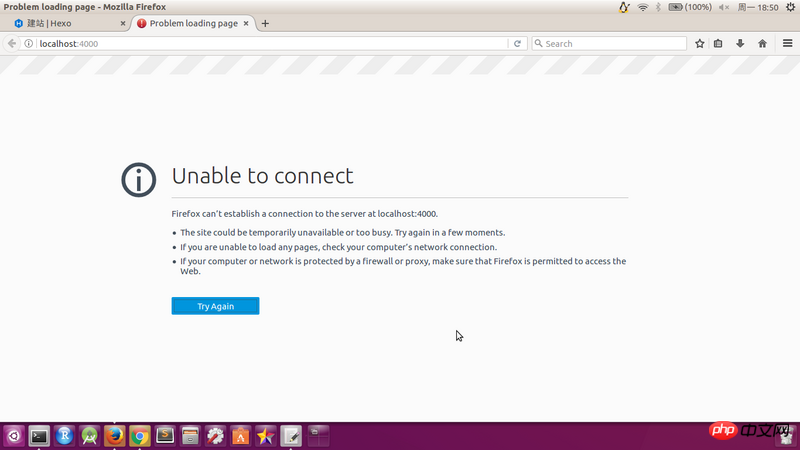
Task: Click the colorful star launcher icon
Action: pyautogui.click(x=266, y=436)
